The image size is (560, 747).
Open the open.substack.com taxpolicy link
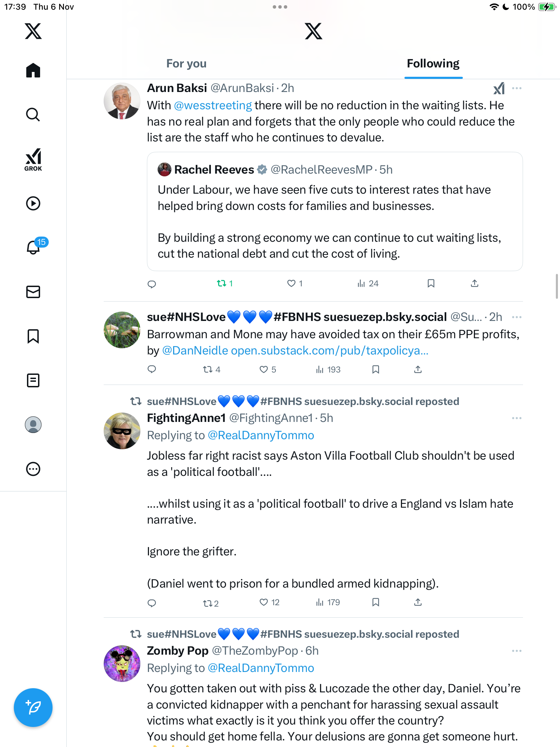pos(329,351)
